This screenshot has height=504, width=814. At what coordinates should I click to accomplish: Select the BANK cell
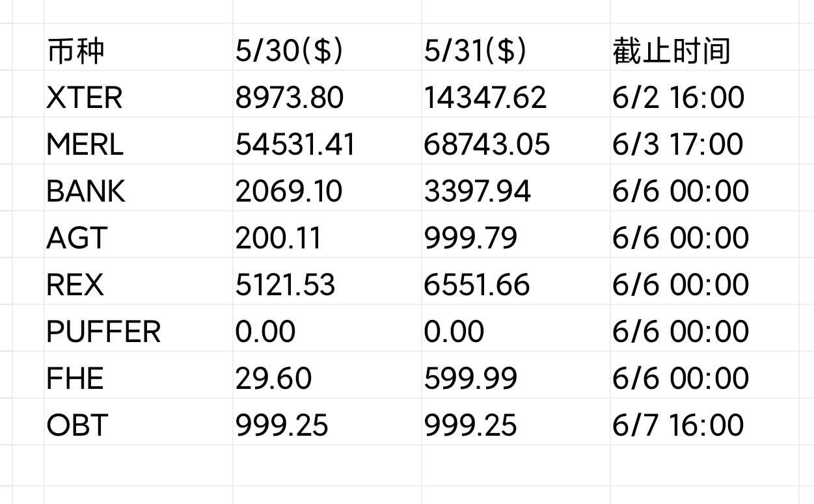[x=139, y=188]
